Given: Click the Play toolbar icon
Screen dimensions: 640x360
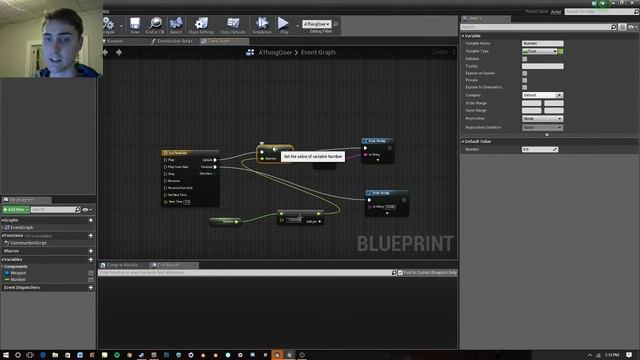Looking at the screenshot, I should (283, 24).
